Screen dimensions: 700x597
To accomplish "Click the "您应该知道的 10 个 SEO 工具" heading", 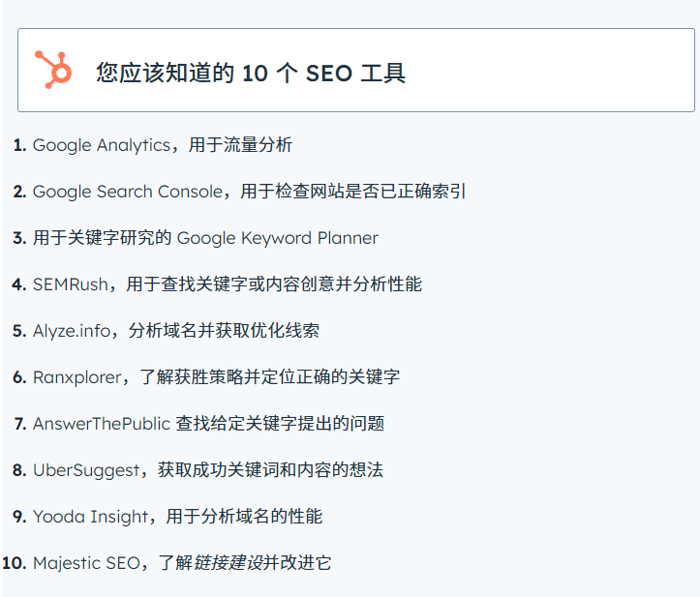I will point(250,73).
